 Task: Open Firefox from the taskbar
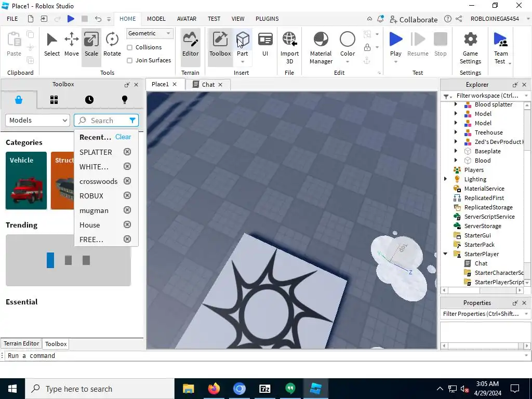214,389
